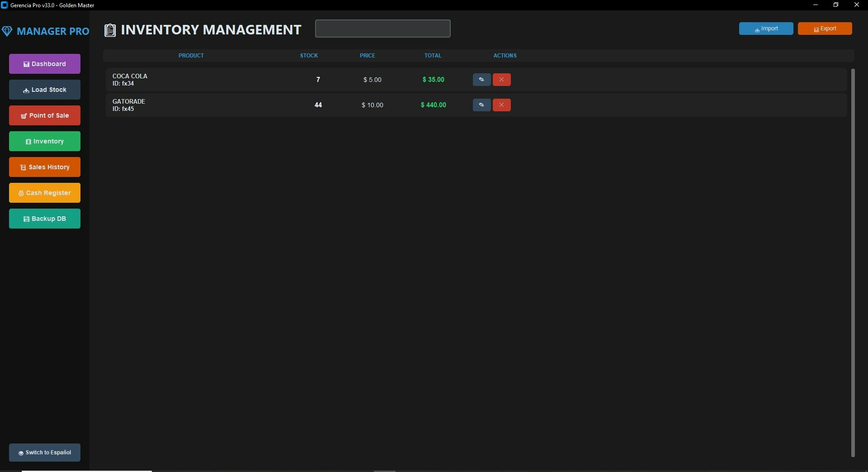Click the ACTIONS column header
The height and width of the screenshot is (472, 868).
[x=505, y=56]
